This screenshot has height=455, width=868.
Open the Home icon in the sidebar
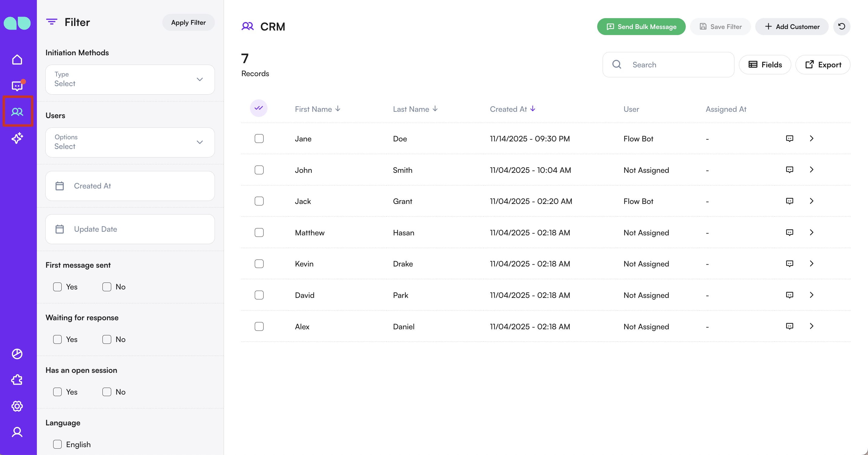[x=17, y=59]
